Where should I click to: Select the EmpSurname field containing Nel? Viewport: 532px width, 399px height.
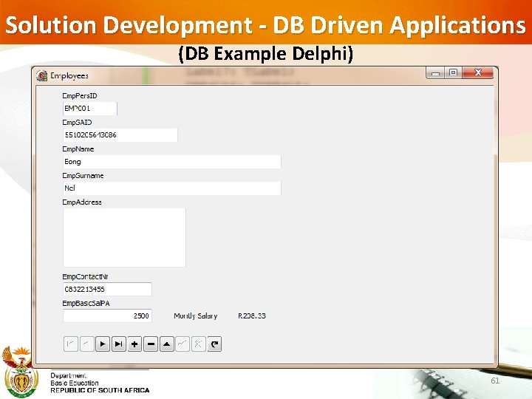click(172, 188)
